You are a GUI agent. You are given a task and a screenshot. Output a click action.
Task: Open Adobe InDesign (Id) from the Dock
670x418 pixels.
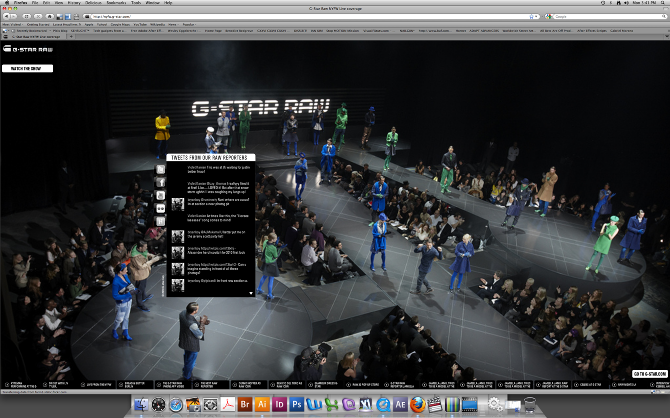(279, 404)
